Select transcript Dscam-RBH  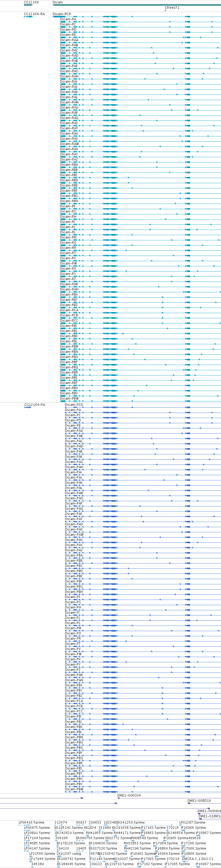(x=69, y=201)
